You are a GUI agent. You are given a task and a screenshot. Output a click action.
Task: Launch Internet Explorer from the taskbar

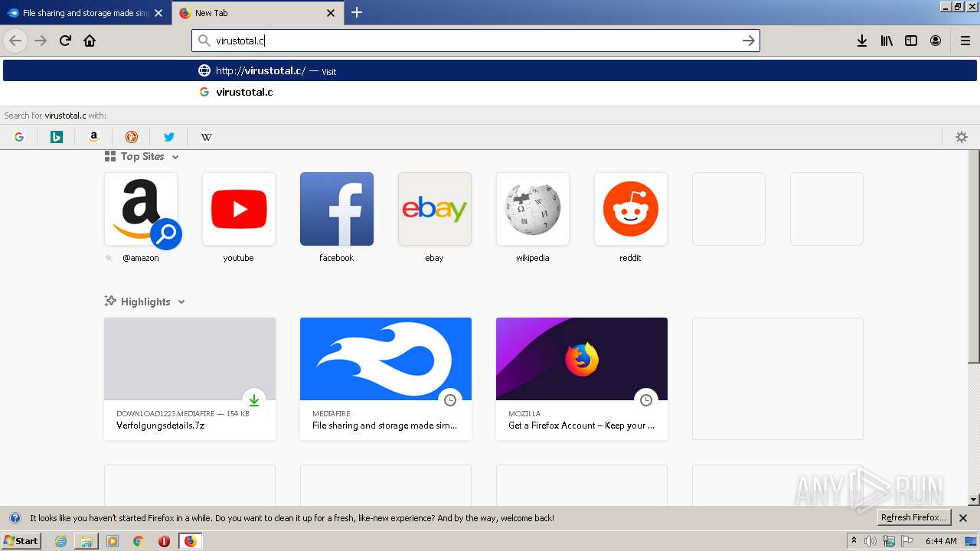pyautogui.click(x=60, y=541)
